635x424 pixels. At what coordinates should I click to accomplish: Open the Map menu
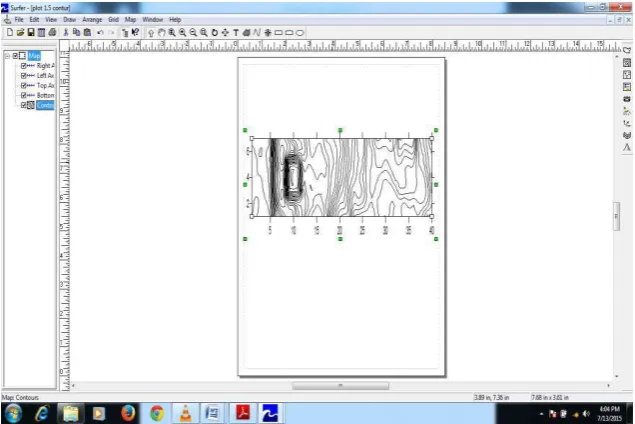pyautogui.click(x=130, y=19)
